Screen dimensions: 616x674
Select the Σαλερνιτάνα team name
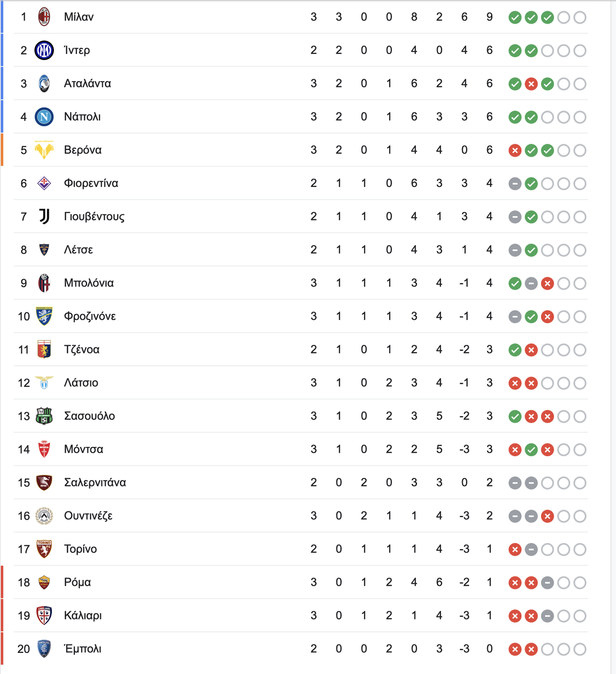point(95,482)
